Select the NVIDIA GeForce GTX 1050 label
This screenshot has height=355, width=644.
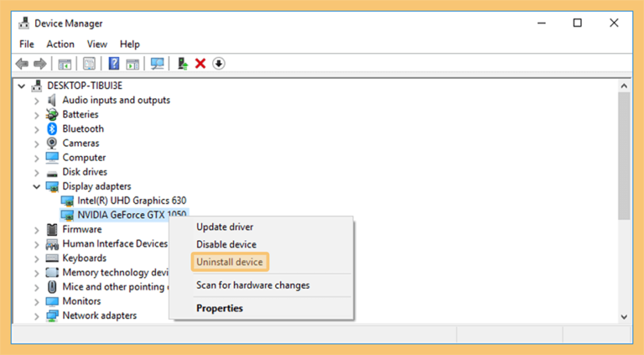point(132,215)
